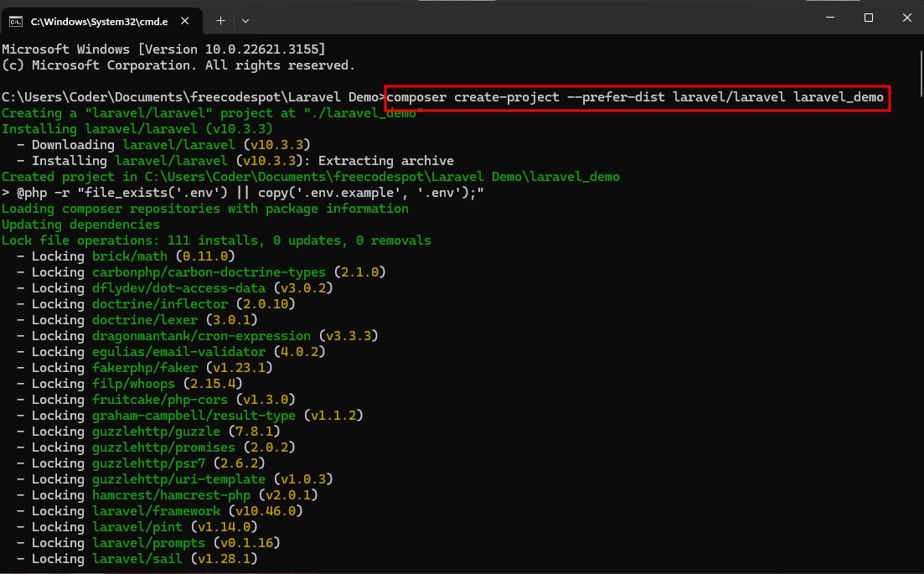Viewport: 924px width, 574px height.
Task: Close the cmd.exe terminal tab
Action: tap(184, 21)
